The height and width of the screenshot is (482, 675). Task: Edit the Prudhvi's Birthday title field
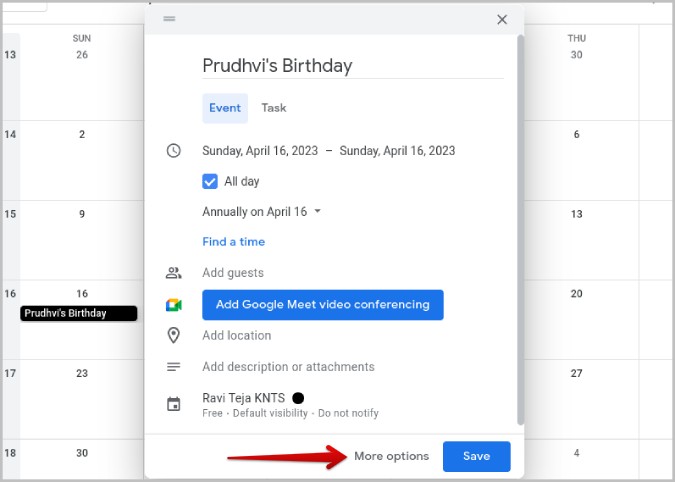pos(353,66)
